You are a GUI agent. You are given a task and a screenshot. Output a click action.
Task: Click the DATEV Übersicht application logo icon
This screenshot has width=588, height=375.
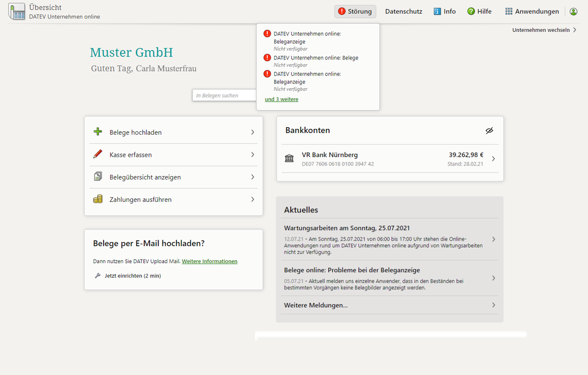[x=17, y=11]
